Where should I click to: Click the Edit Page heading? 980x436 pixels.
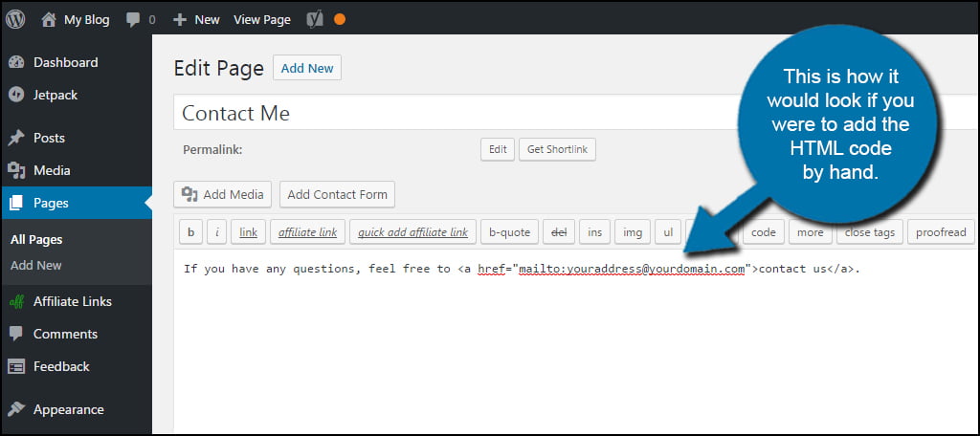pos(219,68)
